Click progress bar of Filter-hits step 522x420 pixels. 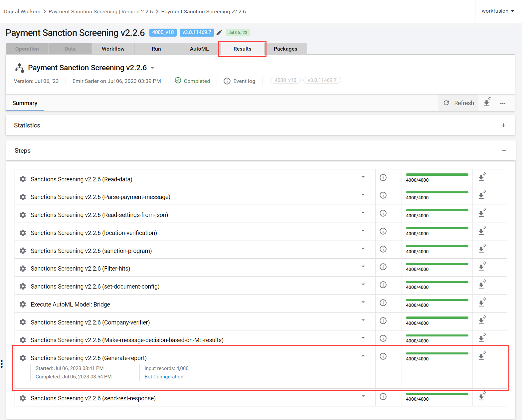coord(437,264)
